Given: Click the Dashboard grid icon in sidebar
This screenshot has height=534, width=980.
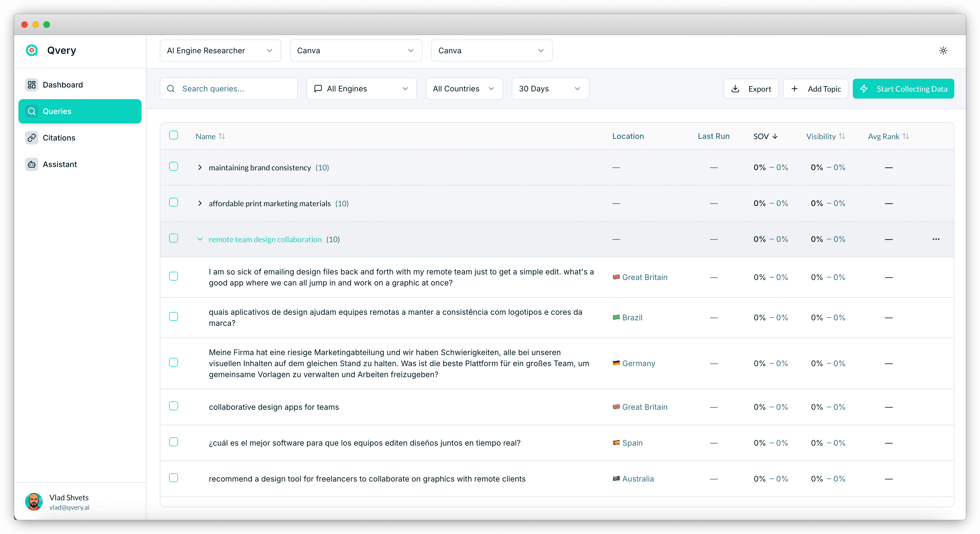Looking at the screenshot, I should (x=31, y=84).
